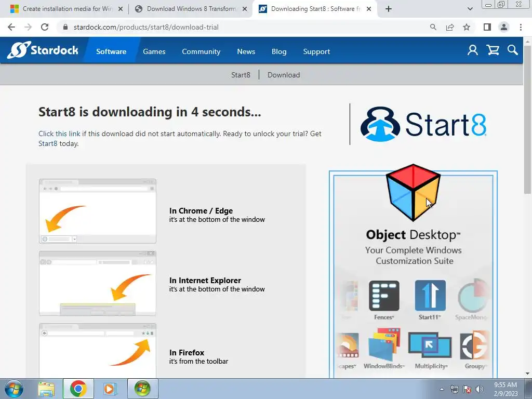
Task: Click the Action Center flag tray icon
Action: (x=467, y=389)
